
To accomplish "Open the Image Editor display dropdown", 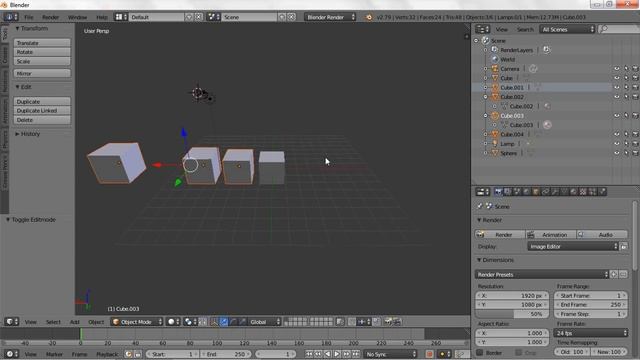I will 573,247.
